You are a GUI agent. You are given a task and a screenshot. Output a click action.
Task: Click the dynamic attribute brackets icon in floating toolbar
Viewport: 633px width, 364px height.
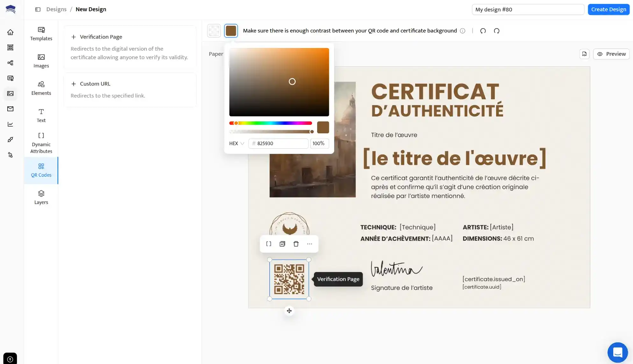pyautogui.click(x=268, y=244)
